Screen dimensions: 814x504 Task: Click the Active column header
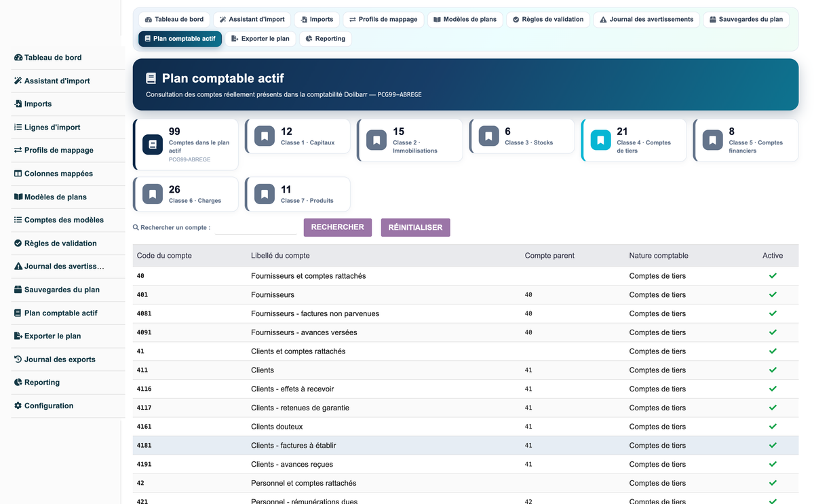click(773, 256)
